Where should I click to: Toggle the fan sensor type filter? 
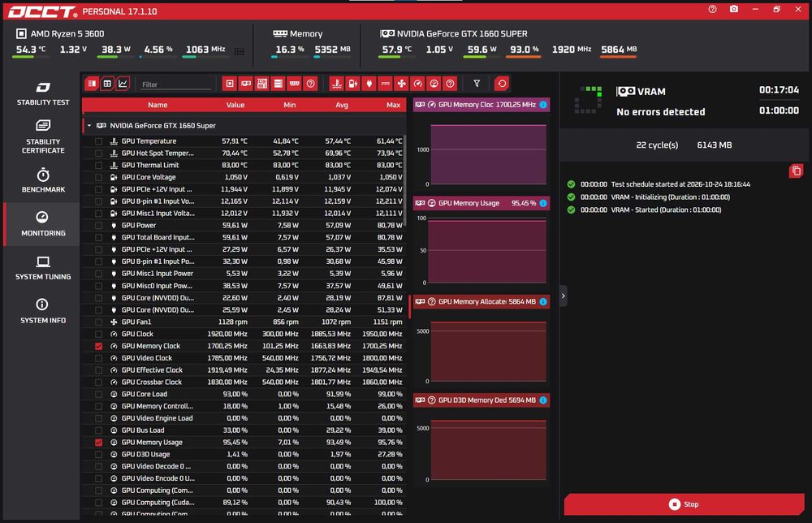pos(401,84)
